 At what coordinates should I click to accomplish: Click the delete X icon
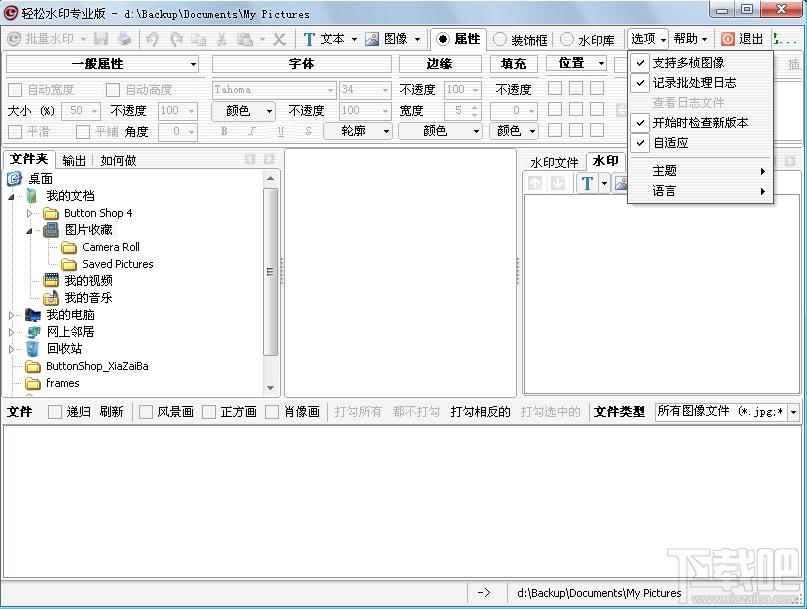(x=279, y=39)
